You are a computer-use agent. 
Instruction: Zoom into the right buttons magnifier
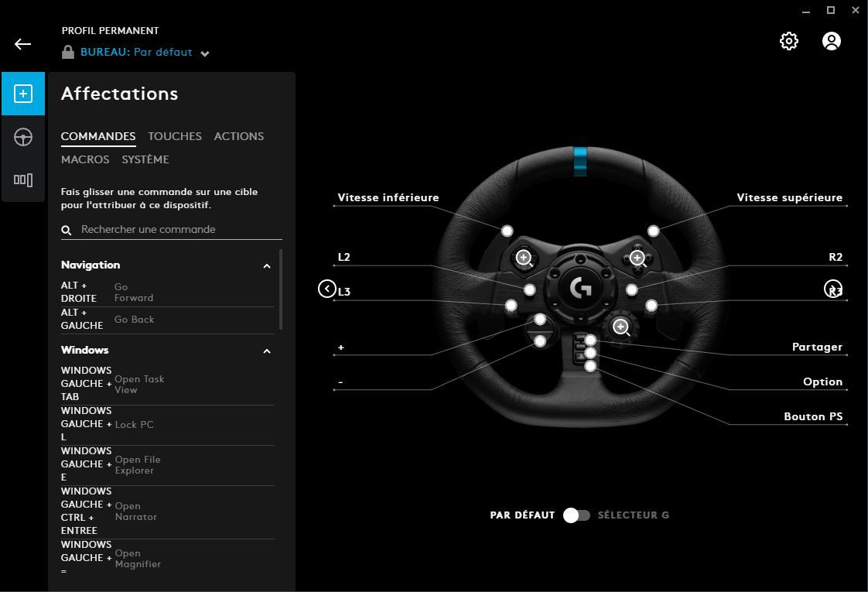[637, 258]
